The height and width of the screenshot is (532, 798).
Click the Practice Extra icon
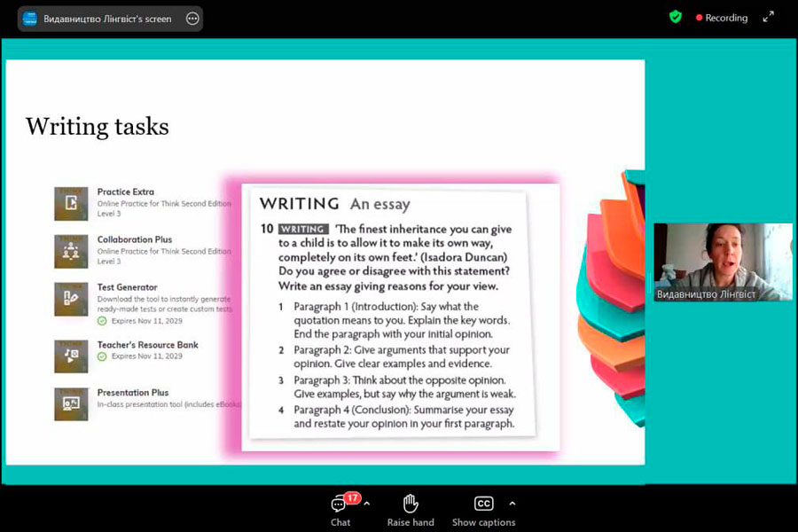[71, 204]
